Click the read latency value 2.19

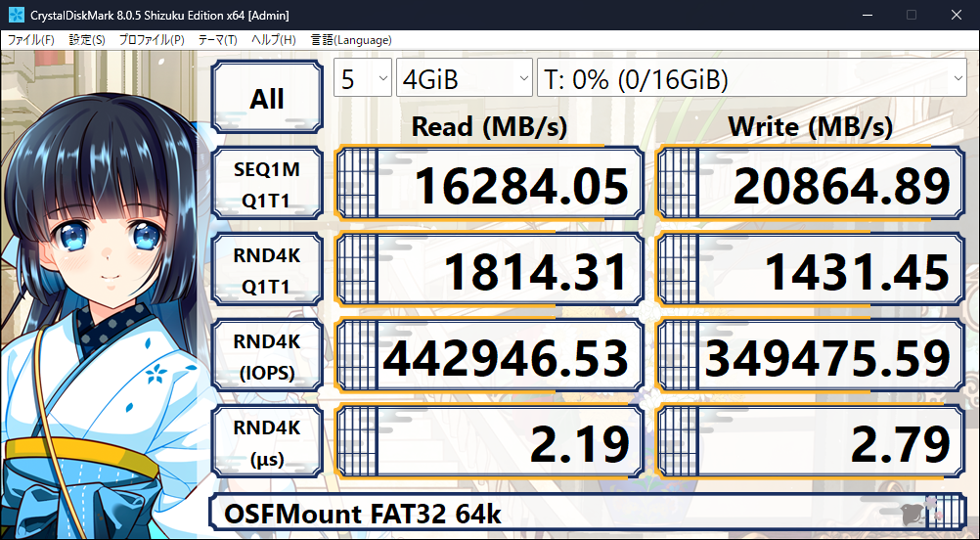[x=489, y=442]
